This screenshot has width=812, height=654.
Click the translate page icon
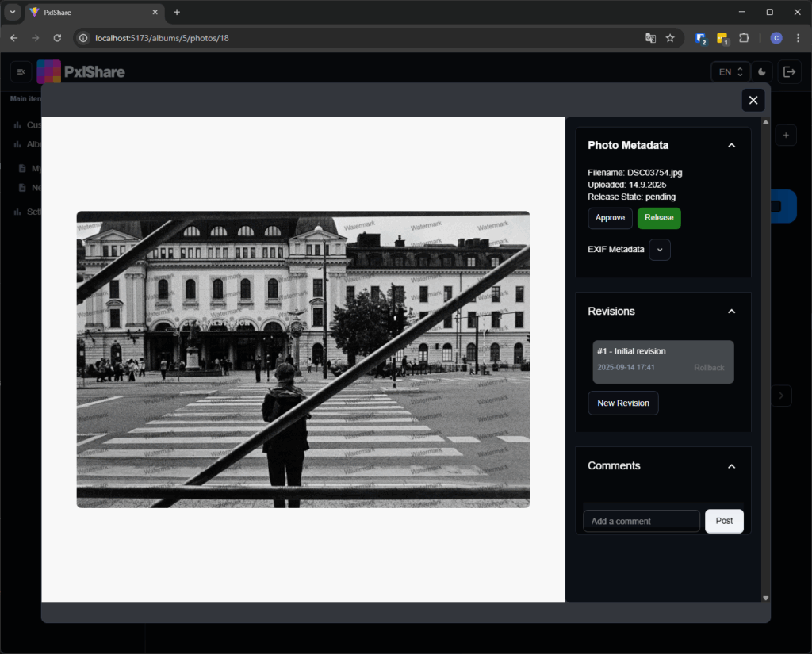coord(650,37)
